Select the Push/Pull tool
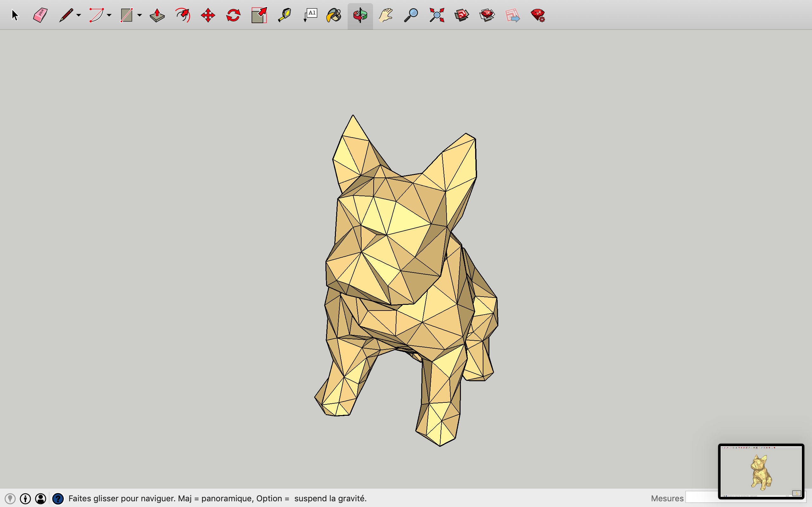 coord(157,16)
